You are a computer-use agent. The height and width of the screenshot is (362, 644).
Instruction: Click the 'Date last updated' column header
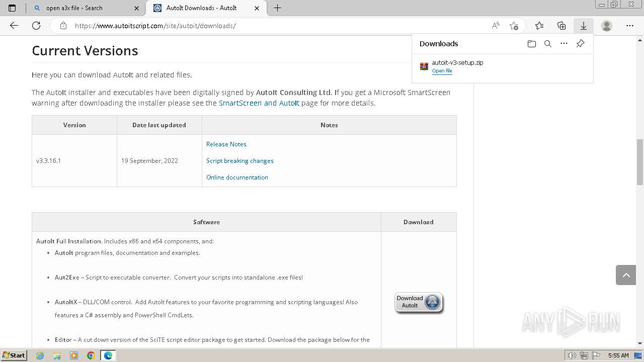159,125
